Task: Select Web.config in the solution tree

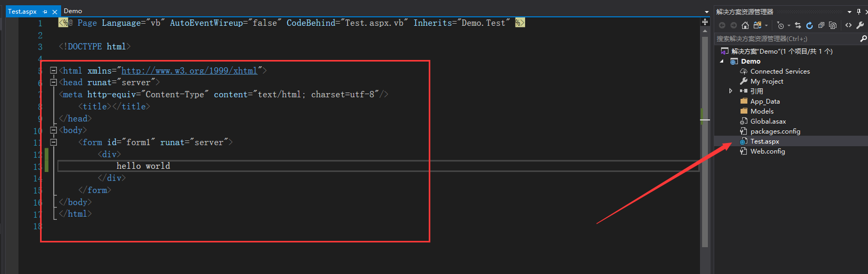Action: (x=767, y=151)
